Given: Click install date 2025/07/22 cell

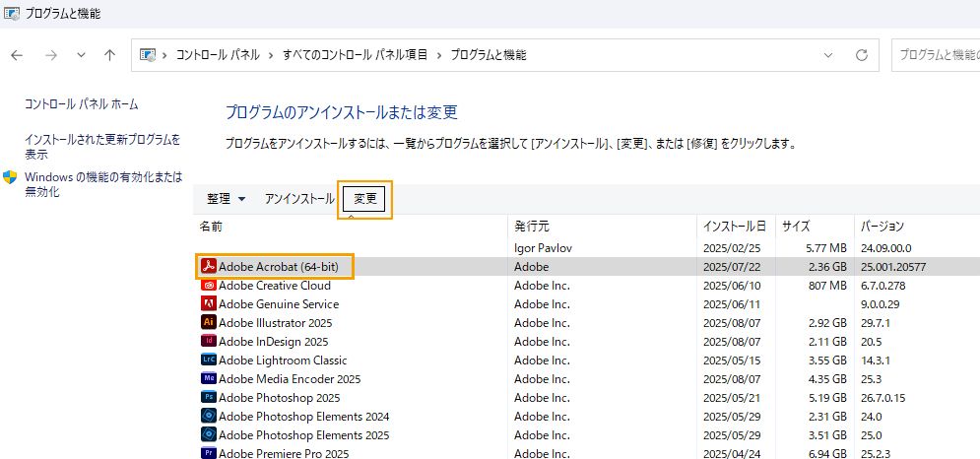Looking at the screenshot, I should click(x=732, y=267).
